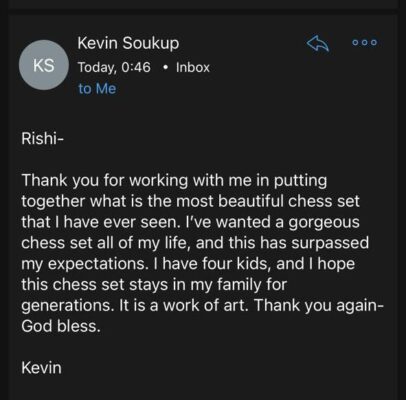Show full date from 'Today, 0:46' timestamp

point(114,67)
